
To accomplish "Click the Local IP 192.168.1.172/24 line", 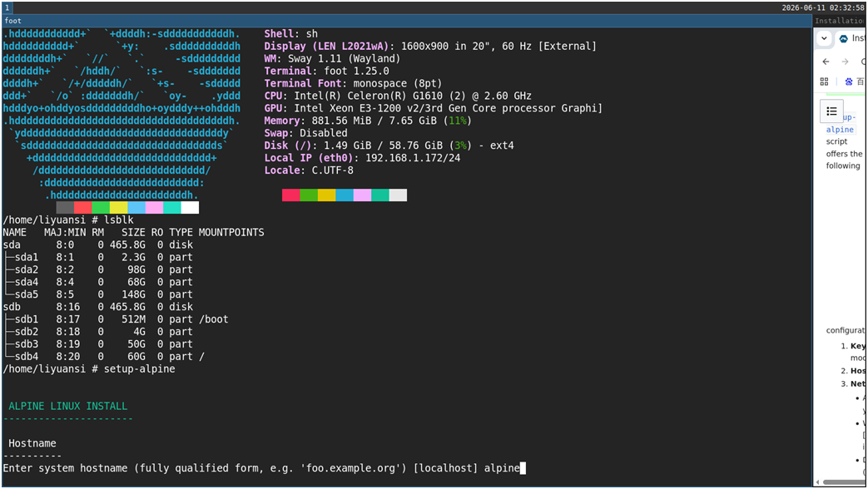I will [362, 158].
